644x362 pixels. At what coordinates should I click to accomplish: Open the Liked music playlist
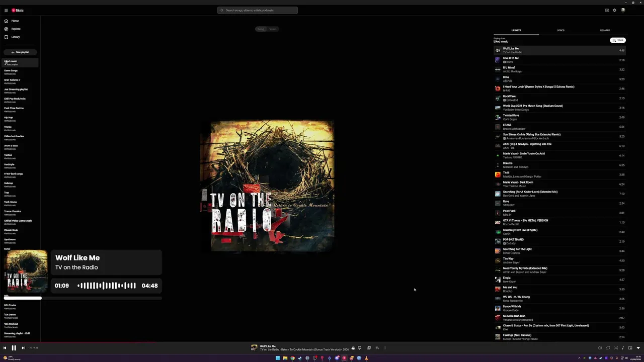click(x=20, y=62)
